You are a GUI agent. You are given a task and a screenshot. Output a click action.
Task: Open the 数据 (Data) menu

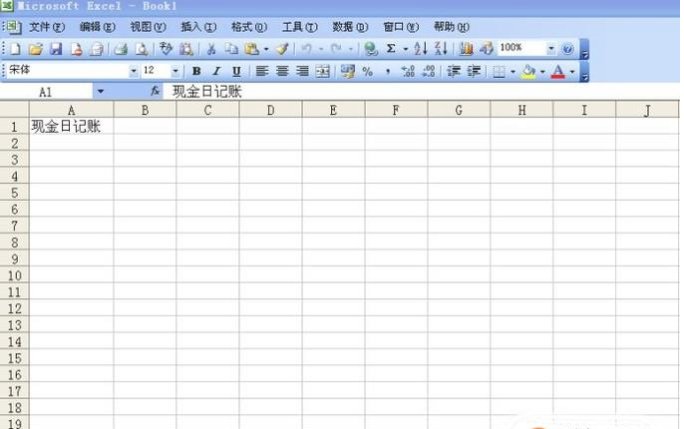coord(350,27)
